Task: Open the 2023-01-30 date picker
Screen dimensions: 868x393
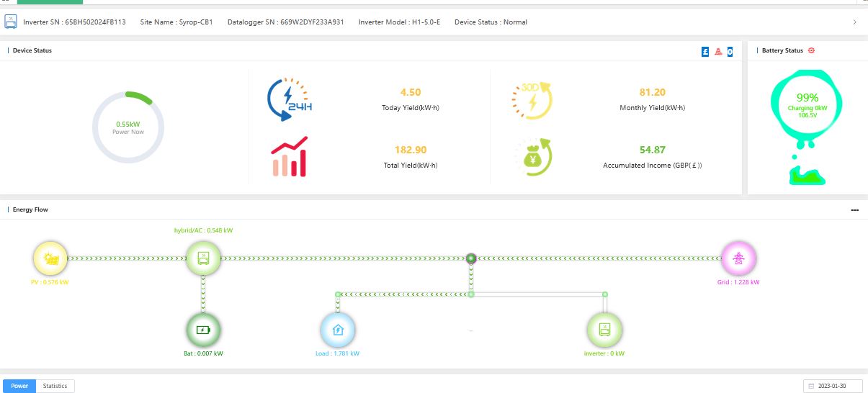Action: (x=833, y=386)
